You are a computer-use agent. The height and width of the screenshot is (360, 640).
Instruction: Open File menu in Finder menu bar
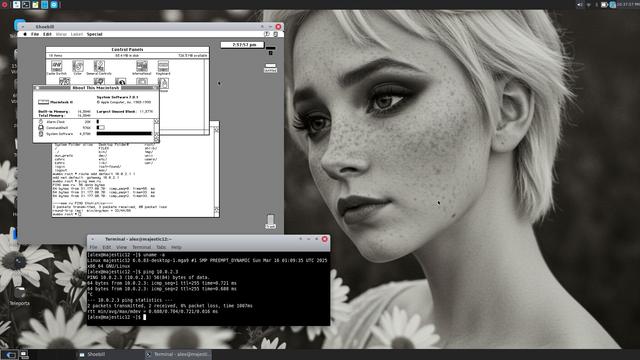[35, 34]
